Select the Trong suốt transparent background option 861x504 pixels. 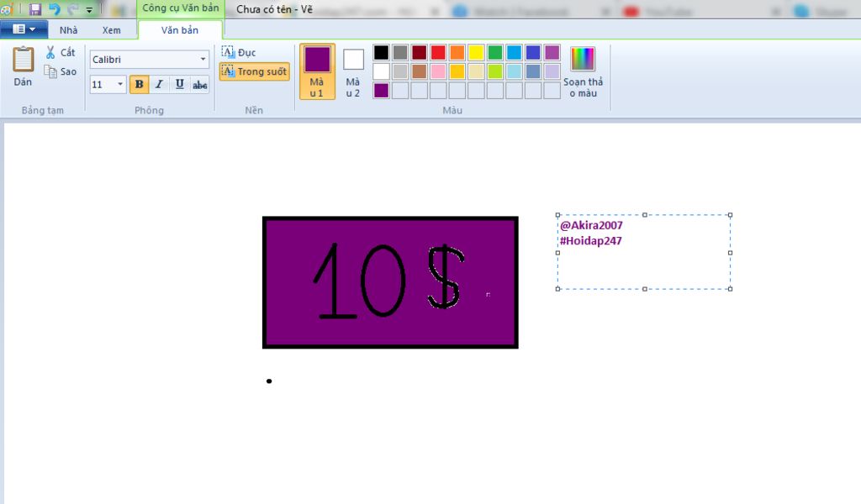coord(254,71)
